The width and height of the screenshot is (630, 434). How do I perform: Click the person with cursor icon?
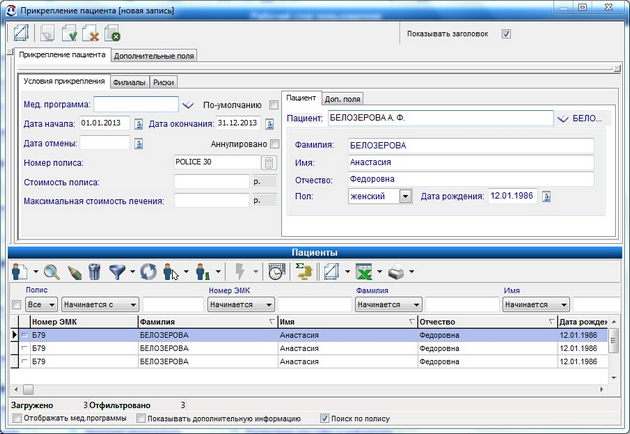[x=171, y=272]
